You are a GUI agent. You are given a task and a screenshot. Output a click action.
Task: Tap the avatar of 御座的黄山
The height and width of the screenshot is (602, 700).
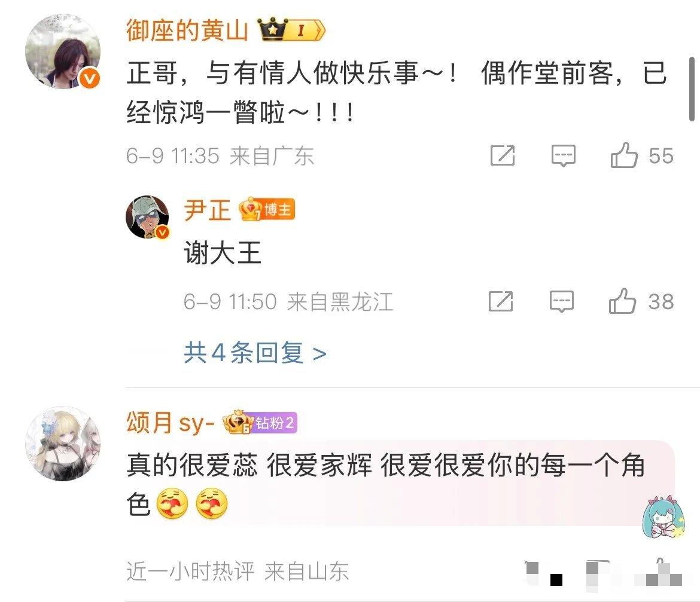[x=62, y=51]
